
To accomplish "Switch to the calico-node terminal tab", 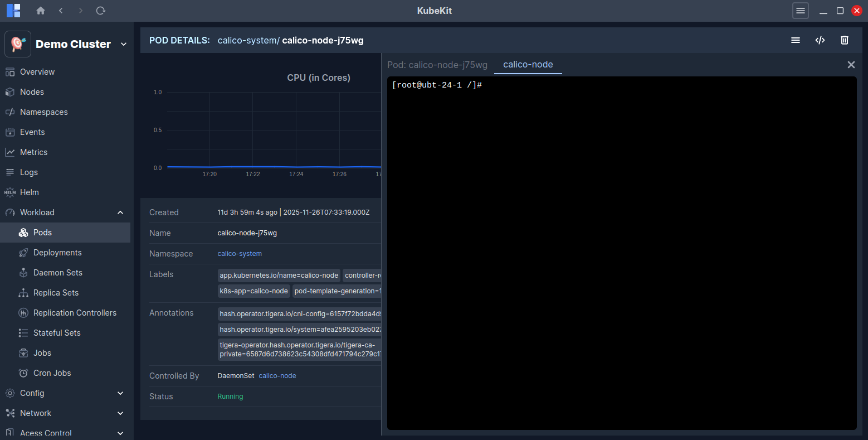I will tap(528, 65).
